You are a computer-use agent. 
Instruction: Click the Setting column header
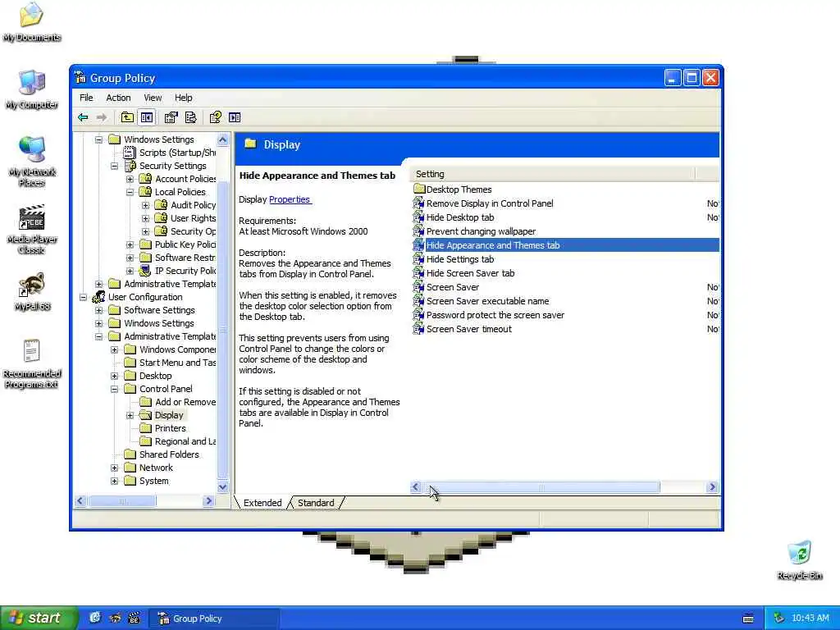(x=553, y=174)
